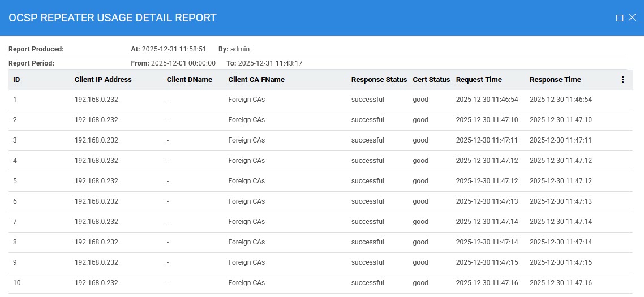Maximize the report dialog window
This screenshot has width=644, height=297.
coord(620,18)
